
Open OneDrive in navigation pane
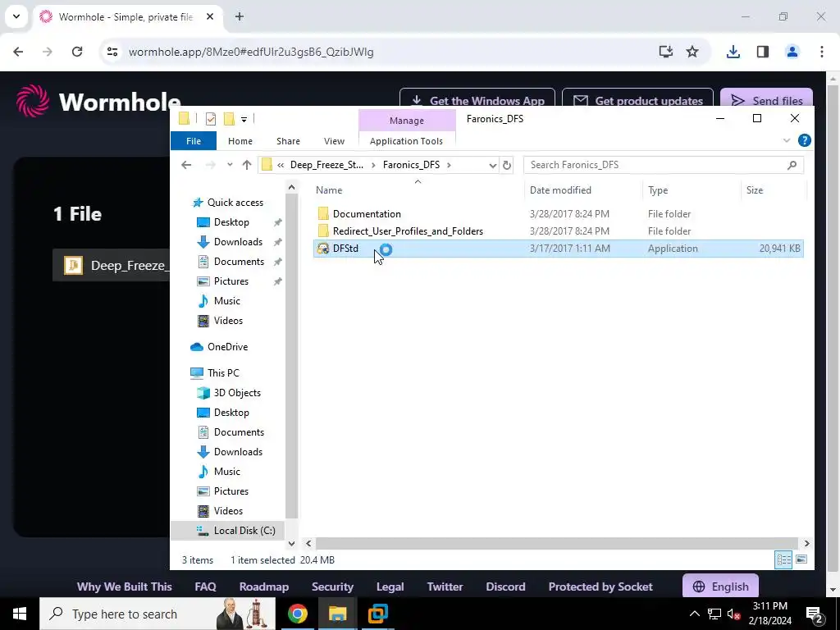point(227,347)
